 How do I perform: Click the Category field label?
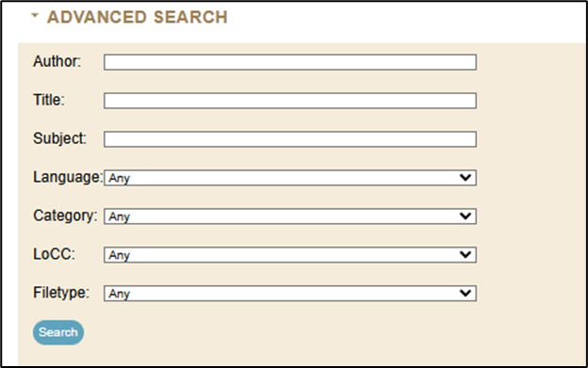tap(65, 216)
